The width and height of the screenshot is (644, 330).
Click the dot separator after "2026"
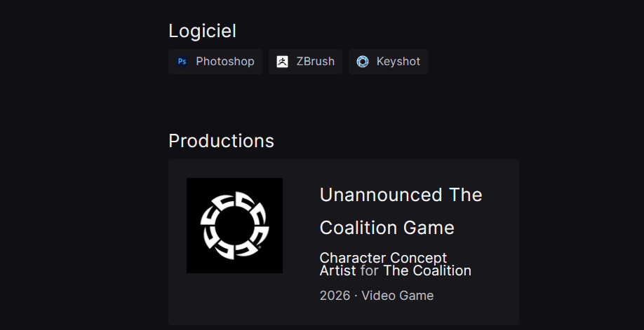[355, 296]
